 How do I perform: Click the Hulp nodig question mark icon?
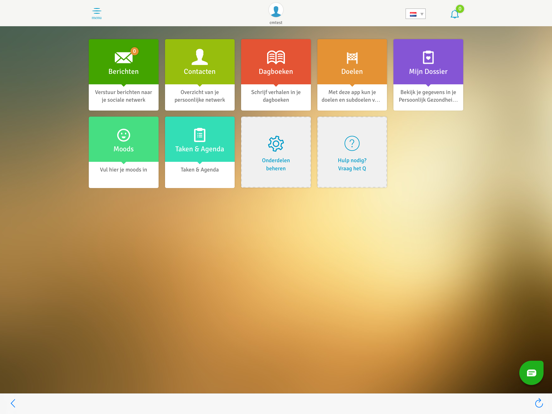(x=352, y=143)
